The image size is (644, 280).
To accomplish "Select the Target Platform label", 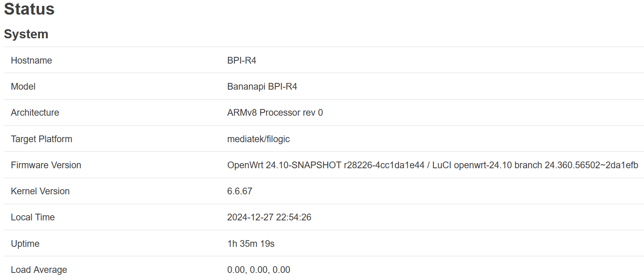I will pyautogui.click(x=42, y=139).
